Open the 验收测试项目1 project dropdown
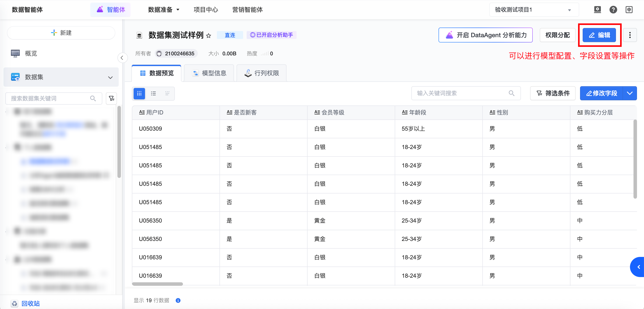Viewport: 644px width, 309px height. 534,10
